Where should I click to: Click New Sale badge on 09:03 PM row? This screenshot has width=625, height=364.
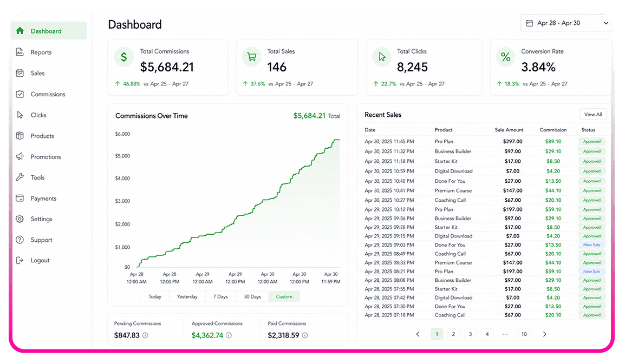click(591, 245)
